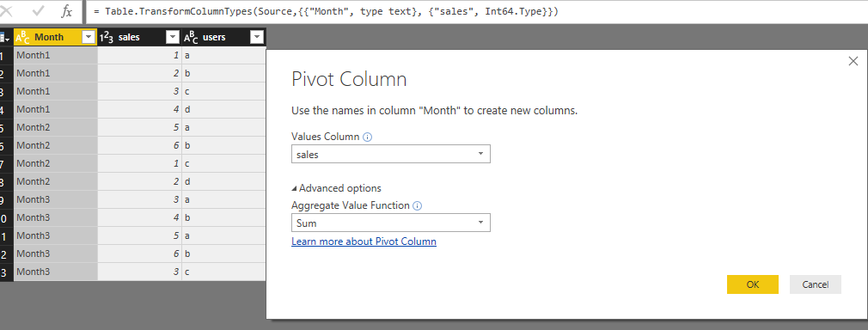Confirm the pivot with OK

pos(753,284)
